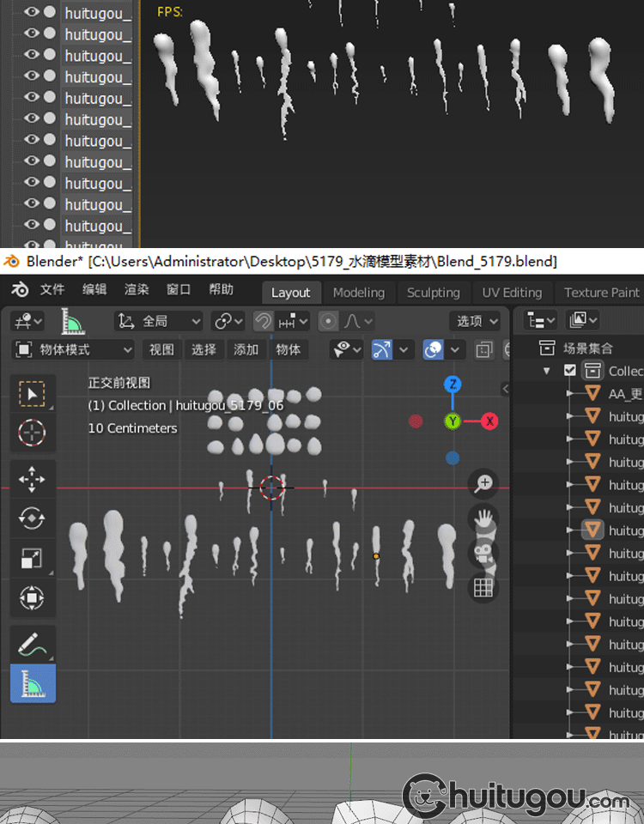Viewport: 644px width, 824px height.
Task: Open the object mode dropdown
Action: [74, 349]
